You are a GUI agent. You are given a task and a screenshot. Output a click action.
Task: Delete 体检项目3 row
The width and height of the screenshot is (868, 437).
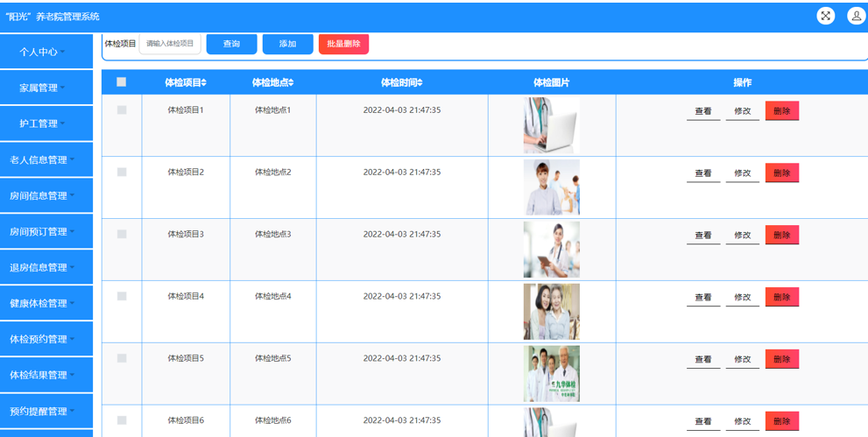(782, 235)
